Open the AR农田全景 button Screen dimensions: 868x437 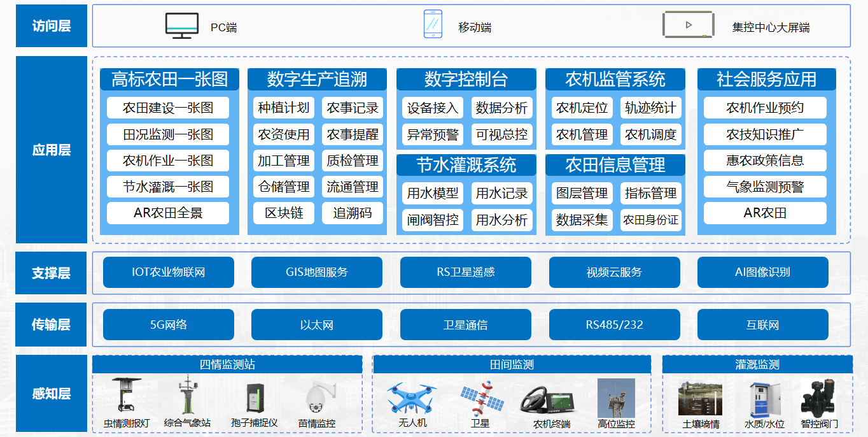point(168,213)
